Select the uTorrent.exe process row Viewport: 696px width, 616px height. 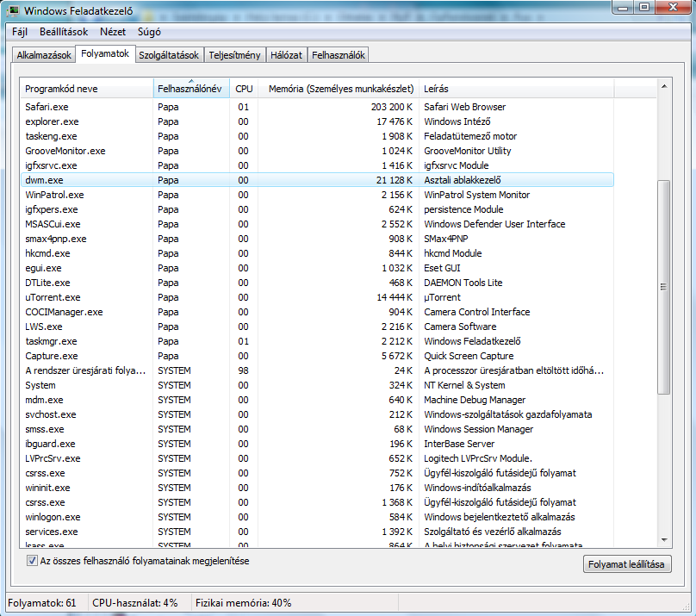317,297
